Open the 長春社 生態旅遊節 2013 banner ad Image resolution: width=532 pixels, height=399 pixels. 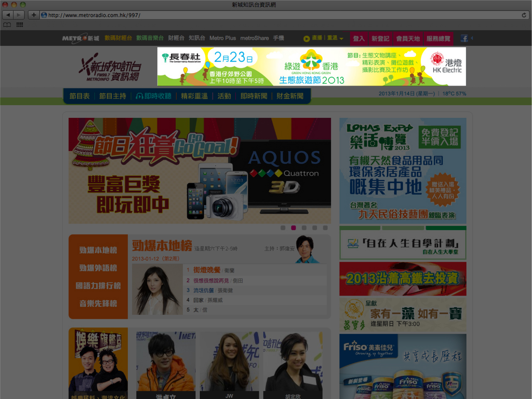[311, 66]
